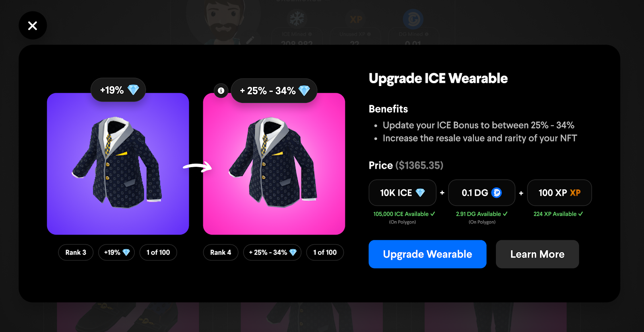Click the Rank 3 pill label

[x=76, y=252]
